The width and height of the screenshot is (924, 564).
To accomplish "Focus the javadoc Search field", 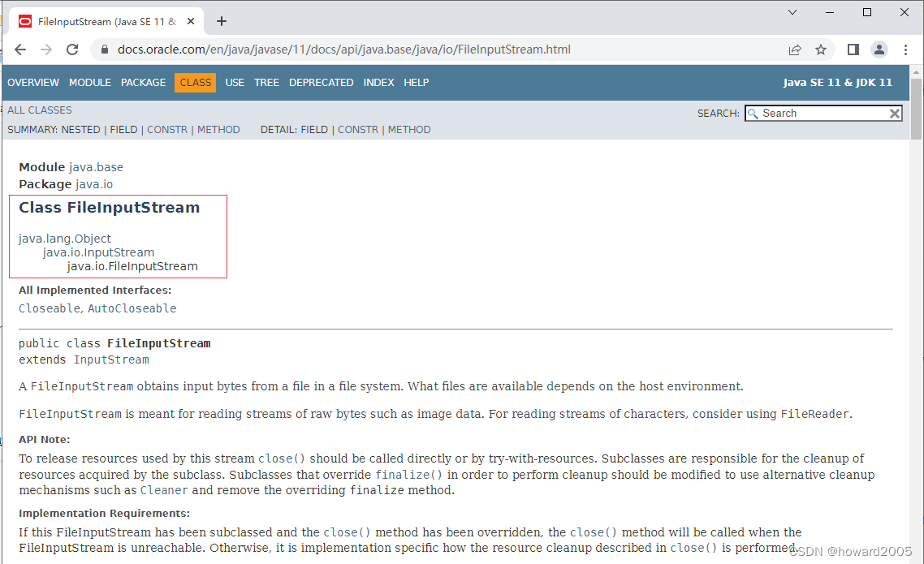I will pyautogui.click(x=824, y=114).
